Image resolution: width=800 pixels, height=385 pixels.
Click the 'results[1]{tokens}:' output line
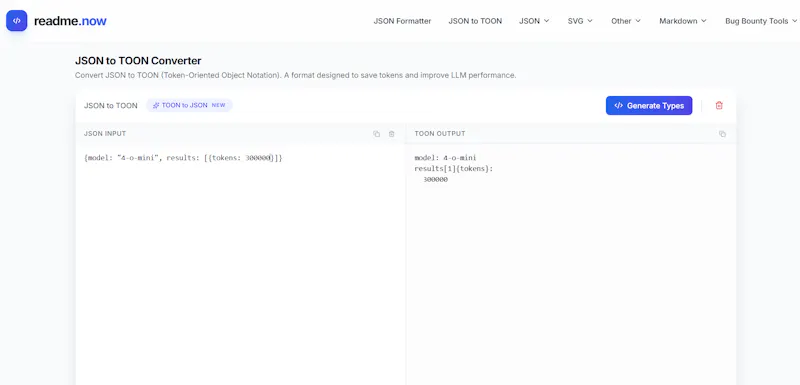454,169
